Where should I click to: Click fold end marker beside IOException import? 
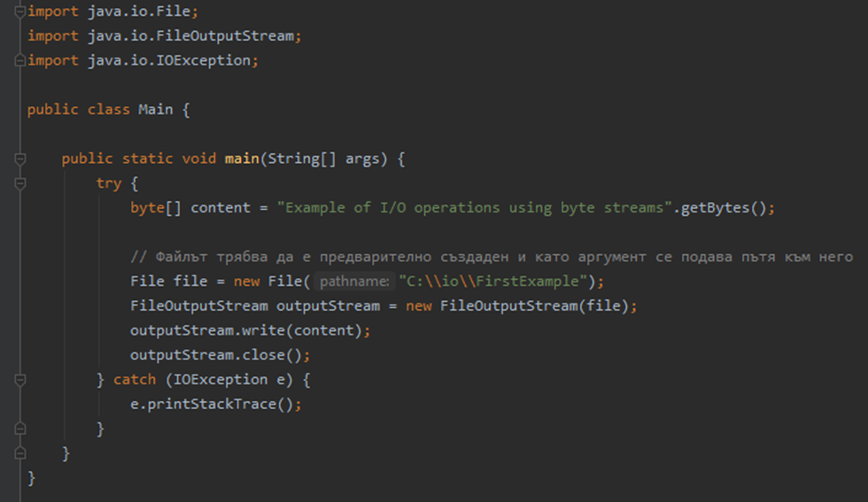(19, 60)
